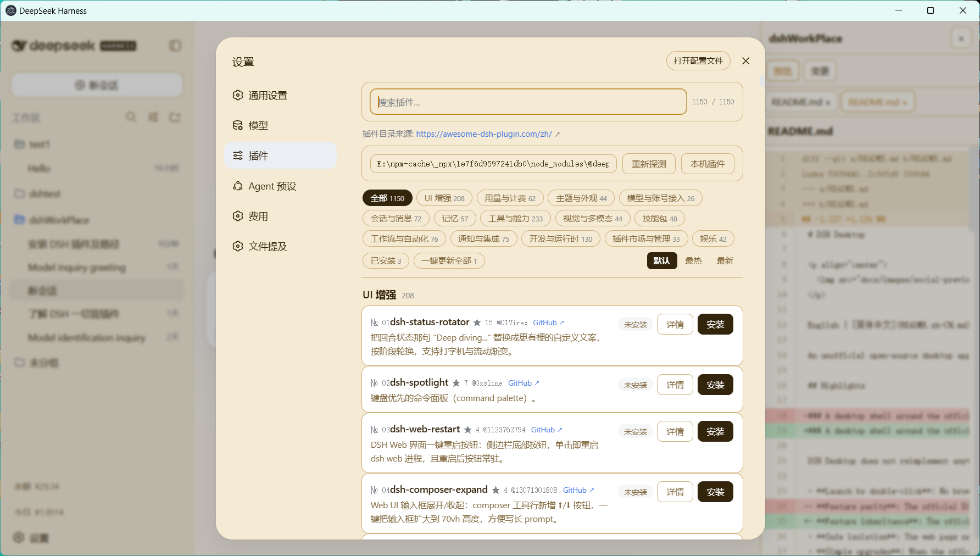This screenshot has width=980, height=556.
Task: Click the 插件 sliders icon
Action: [238, 155]
